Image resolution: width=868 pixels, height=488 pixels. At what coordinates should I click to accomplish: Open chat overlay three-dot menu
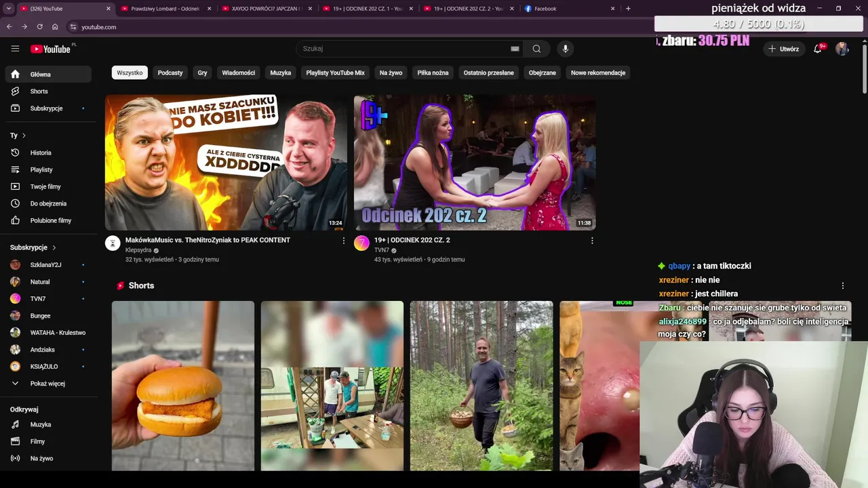[843, 286]
